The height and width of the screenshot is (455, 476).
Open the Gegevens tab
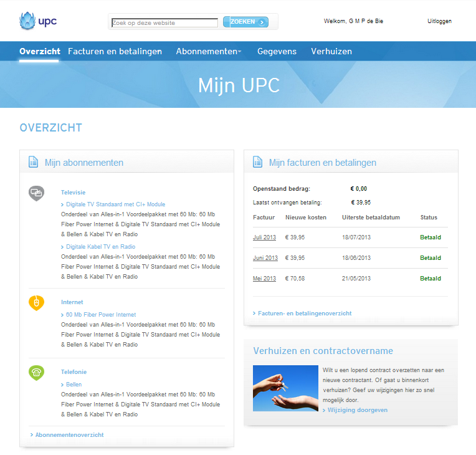(x=277, y=51)
